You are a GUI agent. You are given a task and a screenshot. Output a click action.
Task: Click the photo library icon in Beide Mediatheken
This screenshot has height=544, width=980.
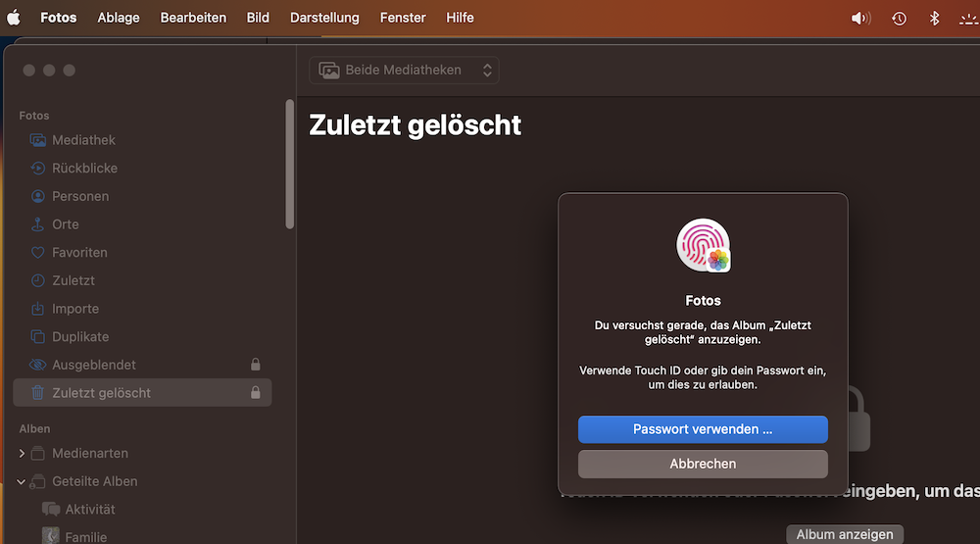(x=328, y=70)
